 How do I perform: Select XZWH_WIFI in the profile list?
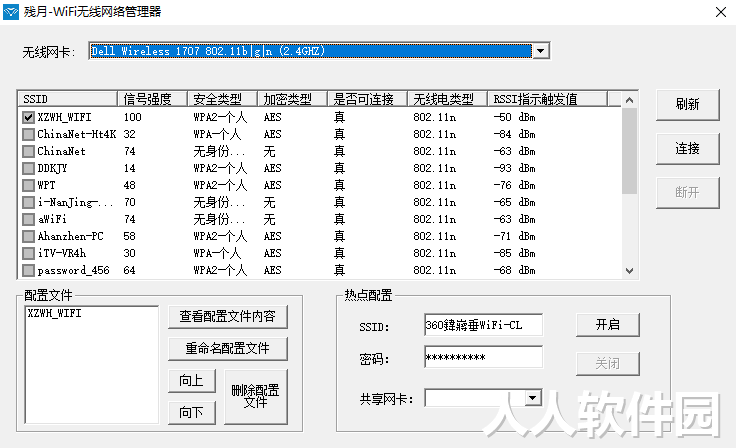pyautogui.click(x=54, y=313)
